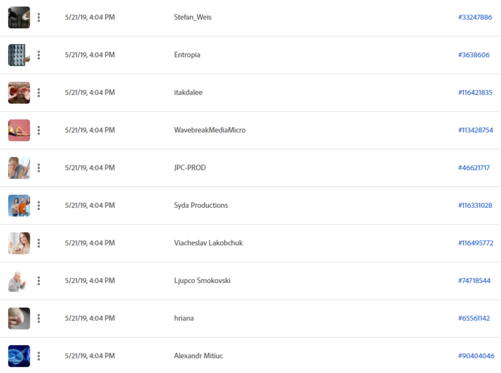Open the three-dot menu for Ljupco Smokovski
Viewport: 501px width, 373px height.
(x=39, y=281)
